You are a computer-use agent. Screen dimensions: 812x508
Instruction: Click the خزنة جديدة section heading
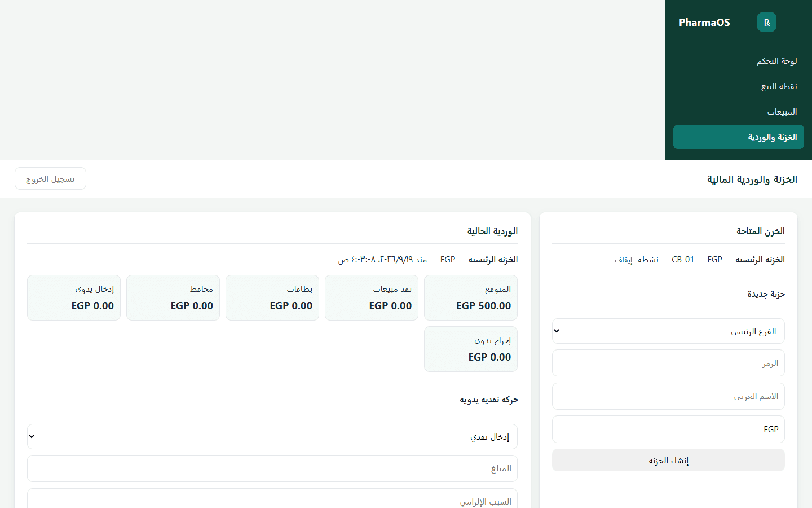click(766, 294)
